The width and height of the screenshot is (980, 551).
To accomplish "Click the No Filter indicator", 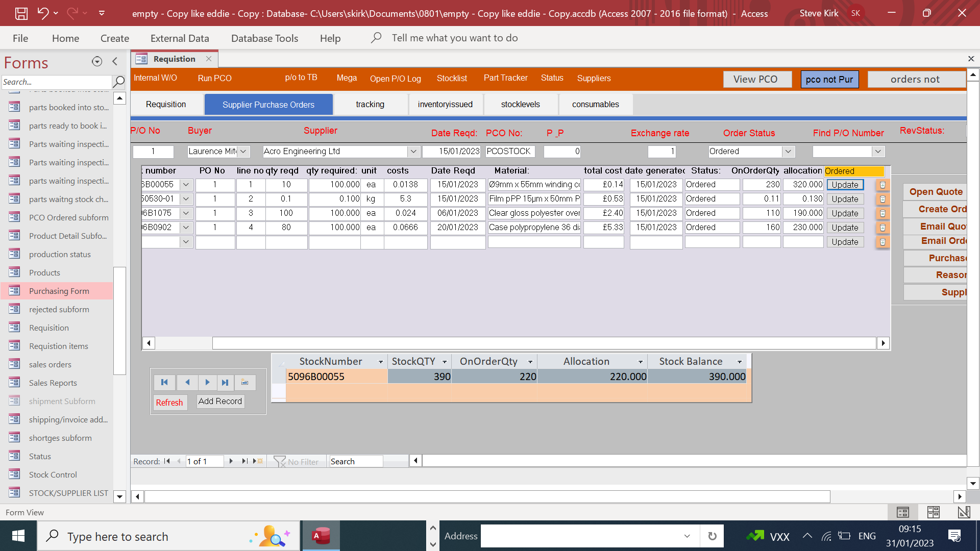I will coord(296,462).
